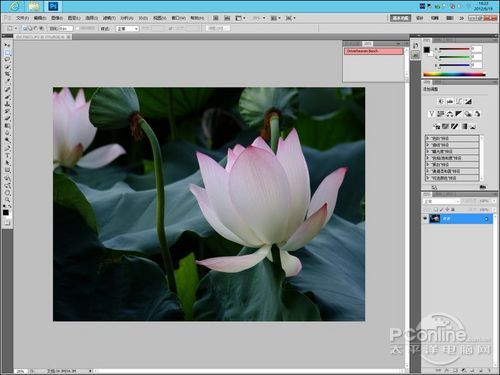Add a Gradient Map adjustment
The height and width of the screenshot is (375, 500).
click(x=464, y=126)
